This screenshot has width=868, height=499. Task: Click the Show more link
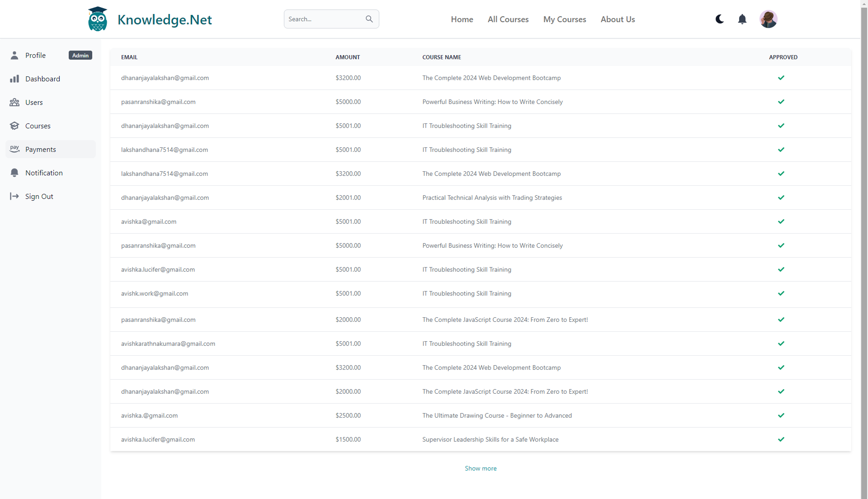click(x=481, y=468)
